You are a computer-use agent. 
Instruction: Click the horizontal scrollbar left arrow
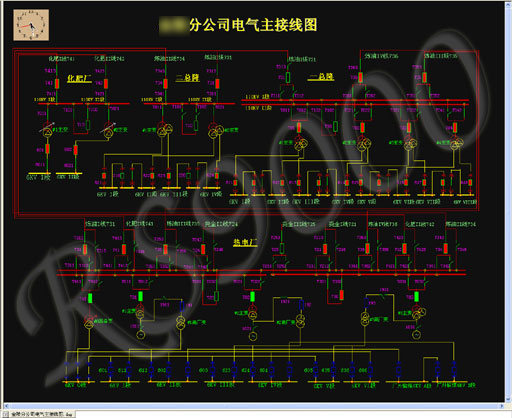[x=6, y=406]
